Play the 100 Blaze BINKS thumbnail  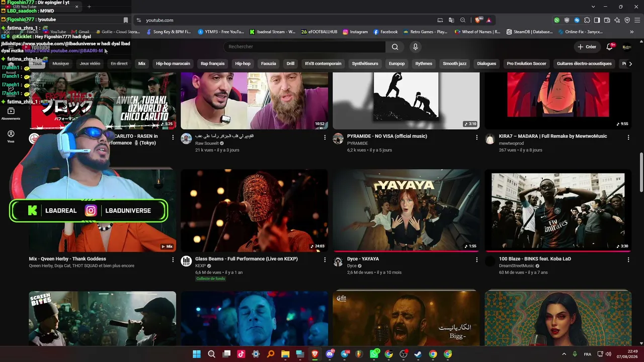pos(558,210)
